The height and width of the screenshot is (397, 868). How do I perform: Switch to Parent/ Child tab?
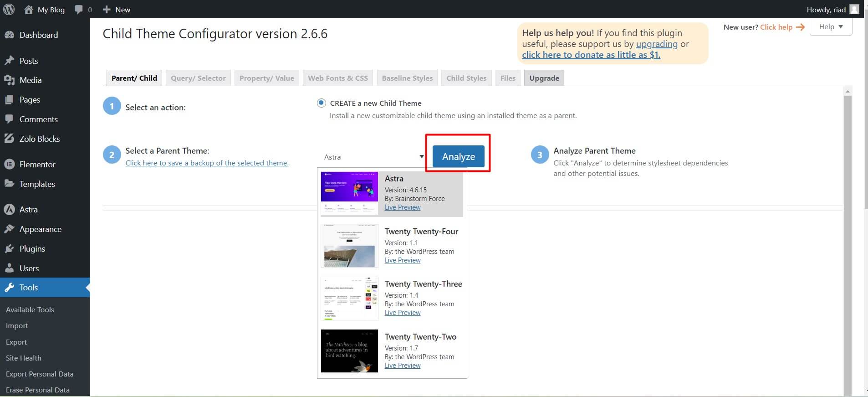coord(134,78)
